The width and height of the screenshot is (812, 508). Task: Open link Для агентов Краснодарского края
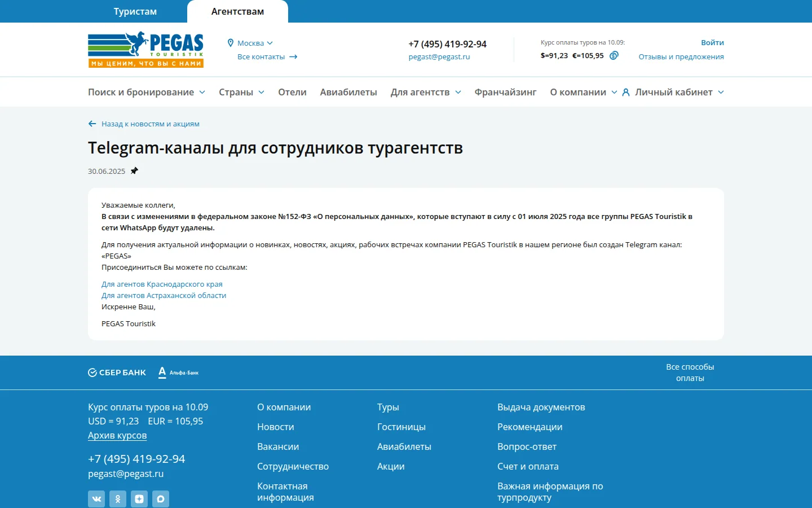click(162, 284)
